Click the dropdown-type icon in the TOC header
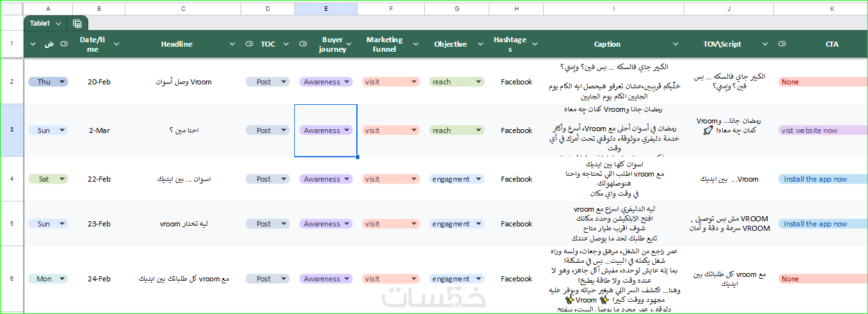This screenshot has width=868, height=314. point(249,44)
